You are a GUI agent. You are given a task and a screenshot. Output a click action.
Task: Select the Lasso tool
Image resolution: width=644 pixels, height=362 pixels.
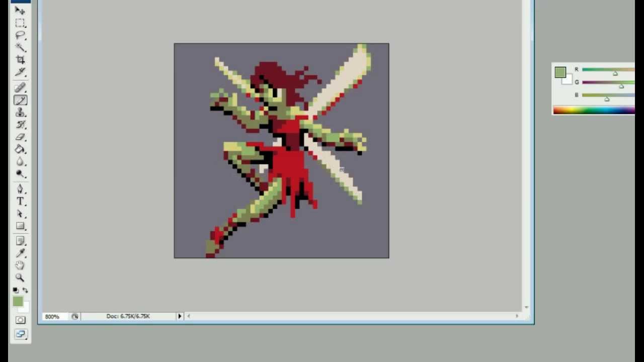pos(20,35)
